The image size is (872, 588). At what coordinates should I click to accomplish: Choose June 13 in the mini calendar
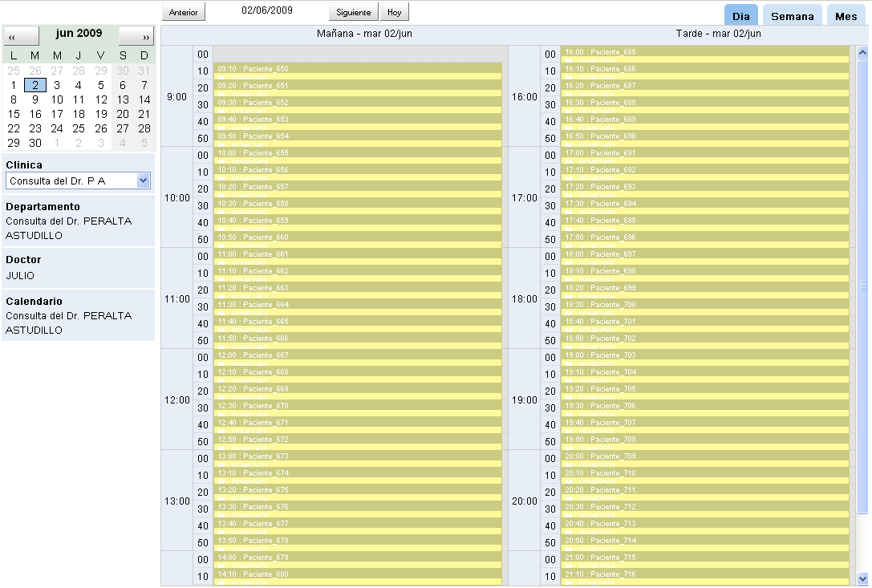tap(123, 99)
